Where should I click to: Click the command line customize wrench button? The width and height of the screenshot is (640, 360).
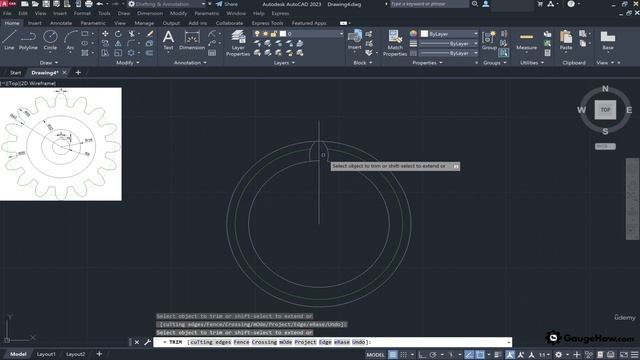coord(147,342)
